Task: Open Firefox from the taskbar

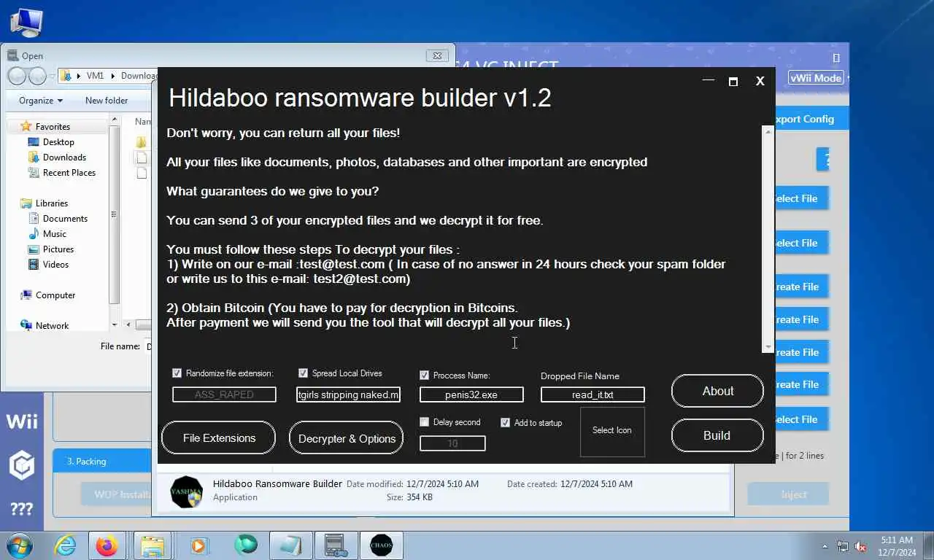Action: (x=107, y=545)
